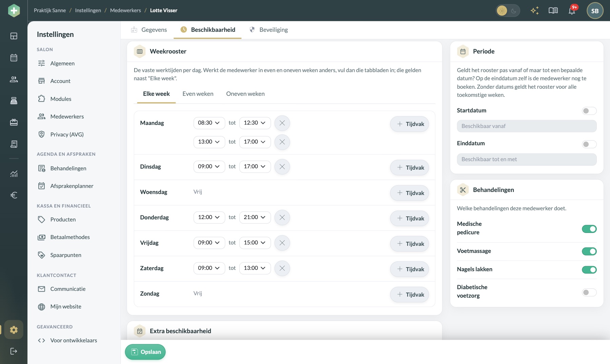Remove Maandag 08:30–12:30 time slot
Viewport: 610px width, 364px height.
point(282,123)
